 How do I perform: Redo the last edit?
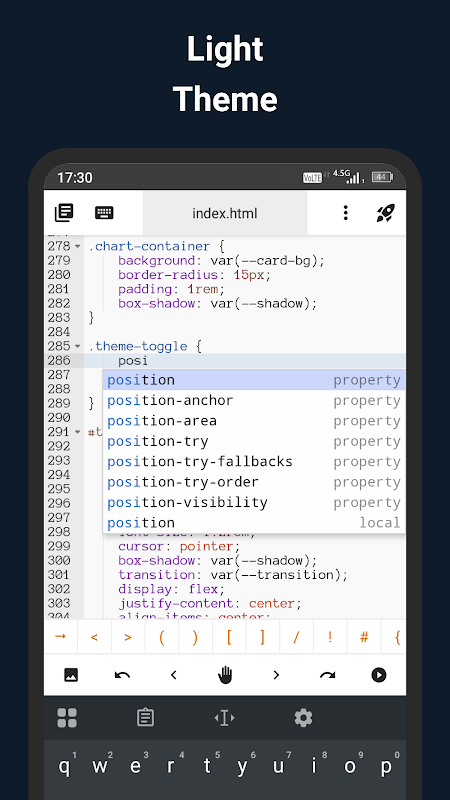(x=328, y=675)
